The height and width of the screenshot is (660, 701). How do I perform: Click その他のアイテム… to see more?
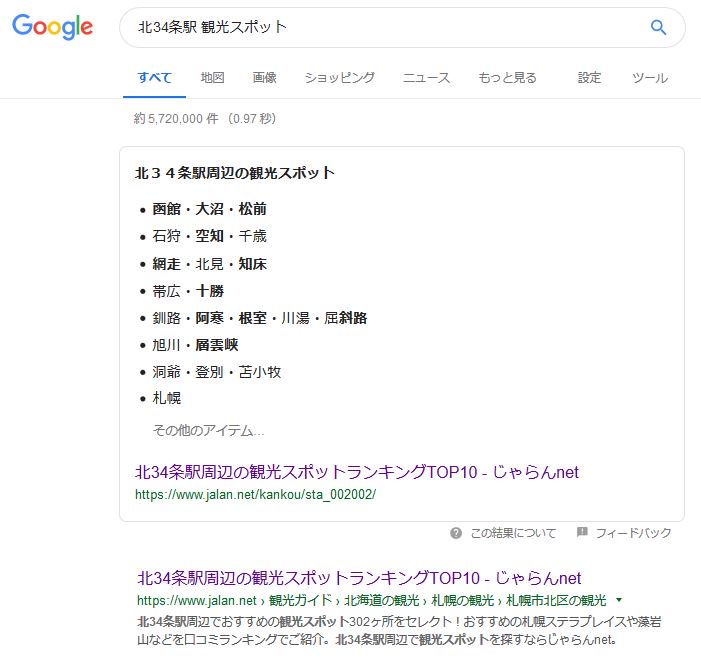click(x=208, y=430)
